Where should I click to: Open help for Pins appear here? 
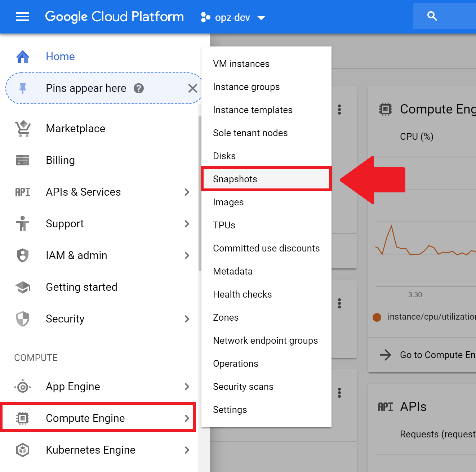[x=139, y=88]
